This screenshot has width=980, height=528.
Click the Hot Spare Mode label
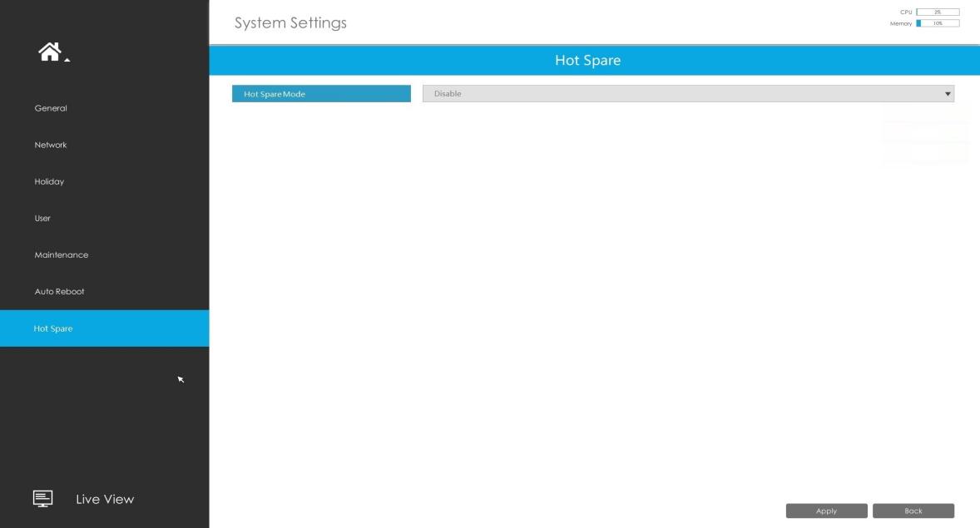click(x=321, y=94)
